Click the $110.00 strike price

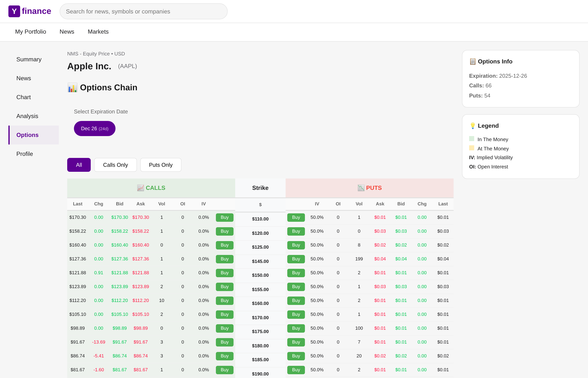click(x=260, y=219)
